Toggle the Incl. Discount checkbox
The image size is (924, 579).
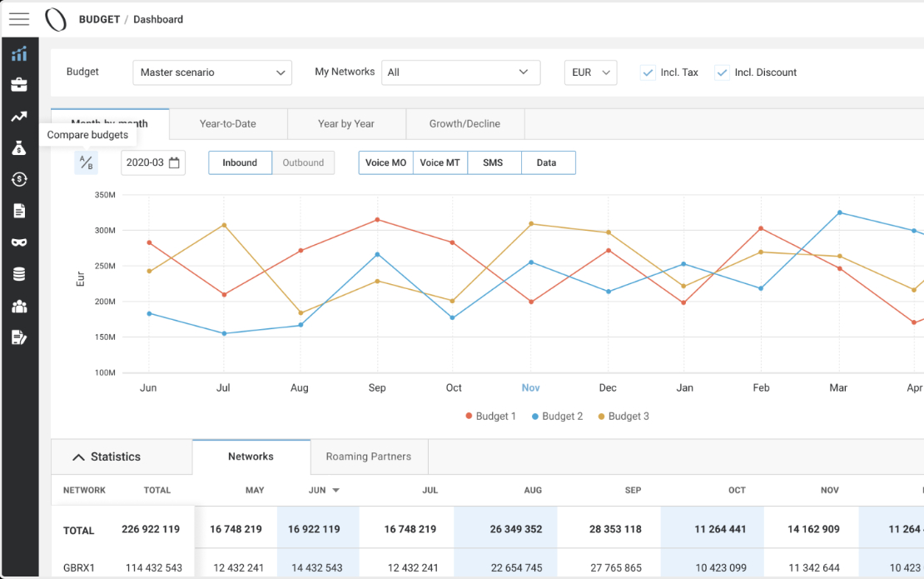coord(722,72)
